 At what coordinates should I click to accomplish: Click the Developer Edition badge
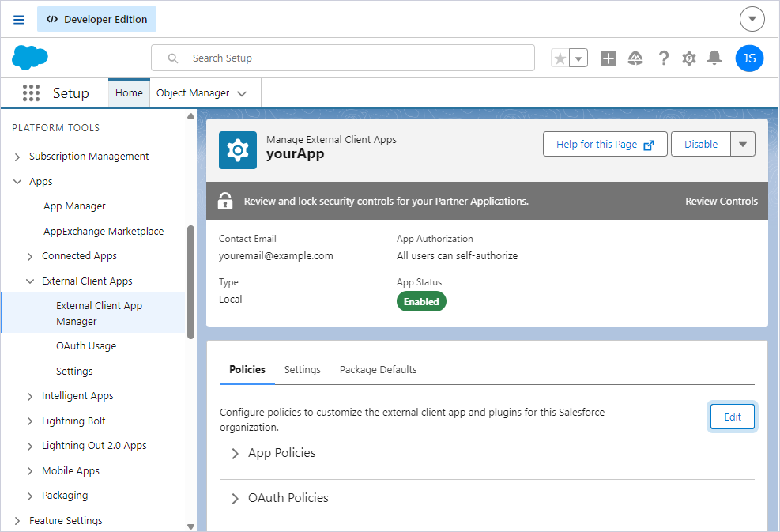click(96, 19)
